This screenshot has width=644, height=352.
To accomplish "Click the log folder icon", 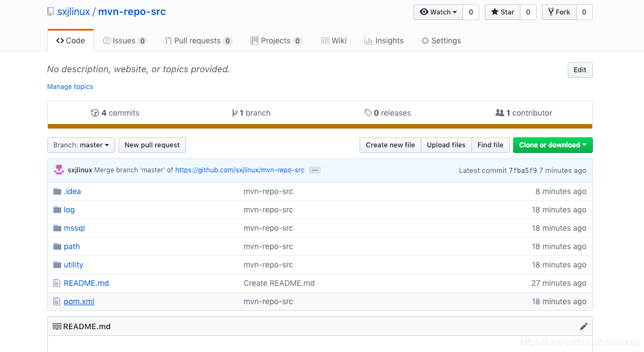I will [x=57, y=210].
